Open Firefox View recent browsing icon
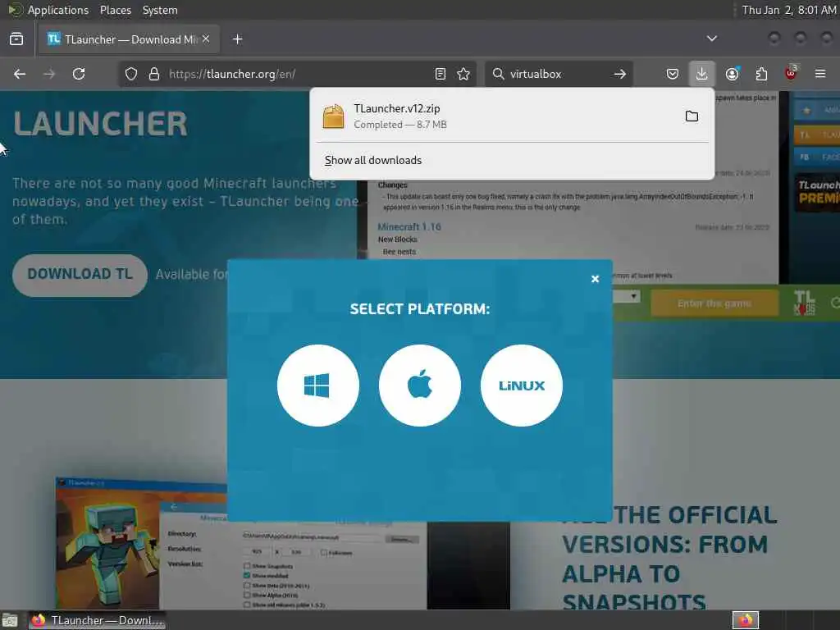The image size is (840, 630). (16, 39)
